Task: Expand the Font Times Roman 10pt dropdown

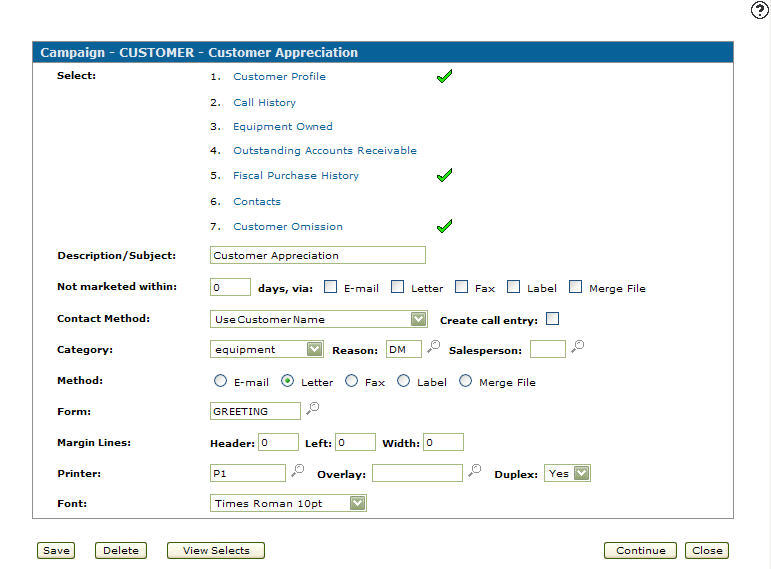Action: (288, 503)
